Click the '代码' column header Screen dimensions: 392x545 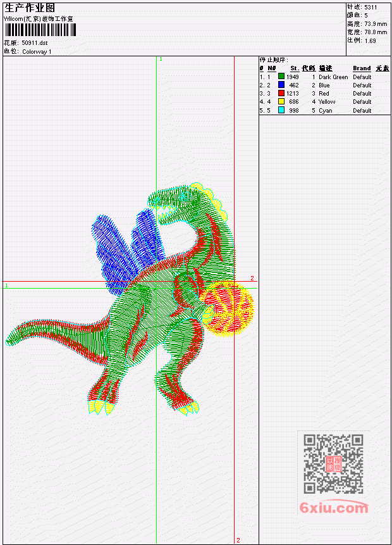click(309, 68)
